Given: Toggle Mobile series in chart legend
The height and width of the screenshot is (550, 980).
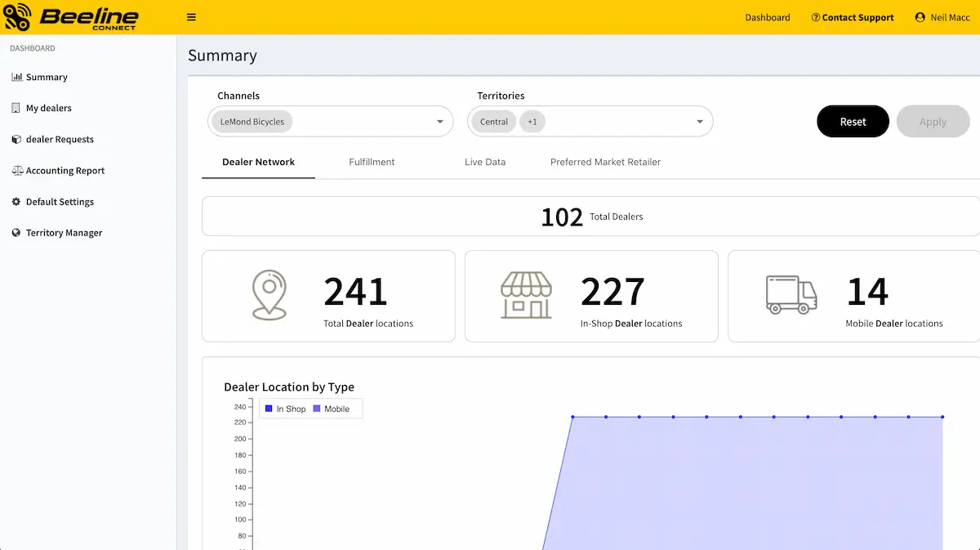Looking at the screenshot, I should tap(331, 409).
